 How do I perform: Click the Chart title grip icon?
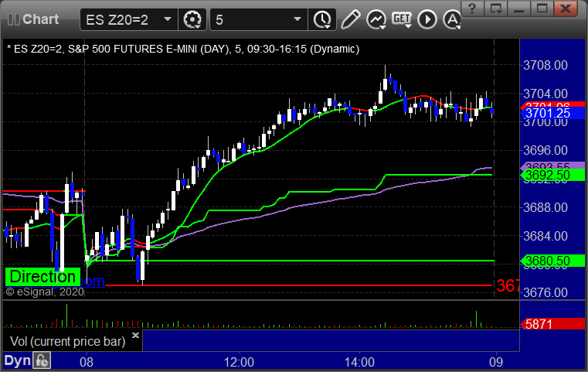pyautogui.click(x=14, y=19)
